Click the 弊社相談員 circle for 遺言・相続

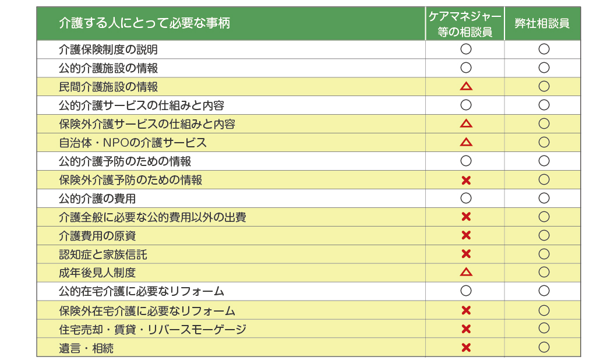pos(544,347)
